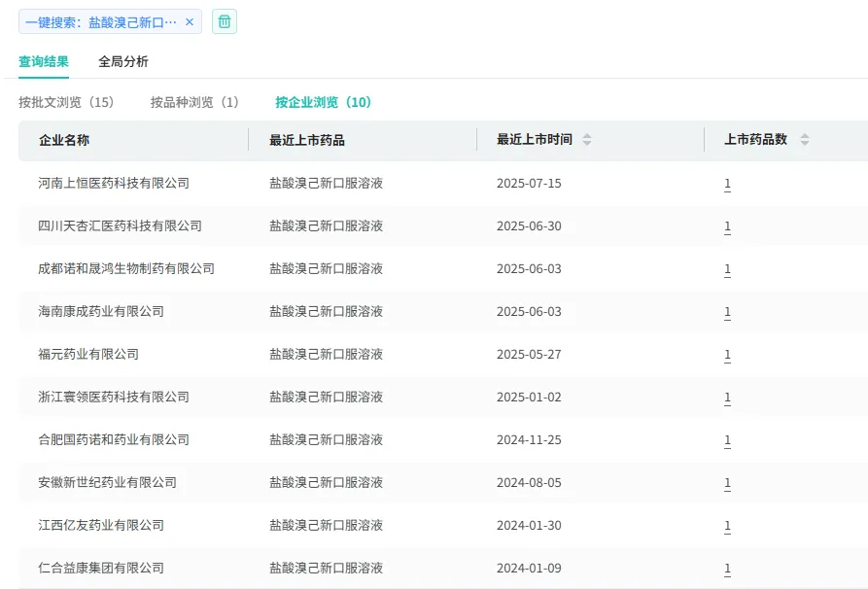Click drug count link for 河南上恒医药科技有限公司
This screenshot has height=589, width=868.
coord(727,184)
